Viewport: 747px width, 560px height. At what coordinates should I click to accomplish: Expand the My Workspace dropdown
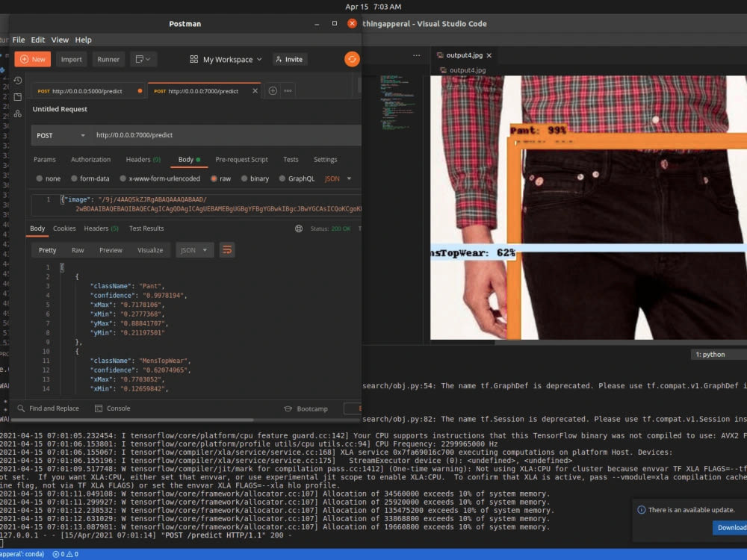tap(226, 60)
